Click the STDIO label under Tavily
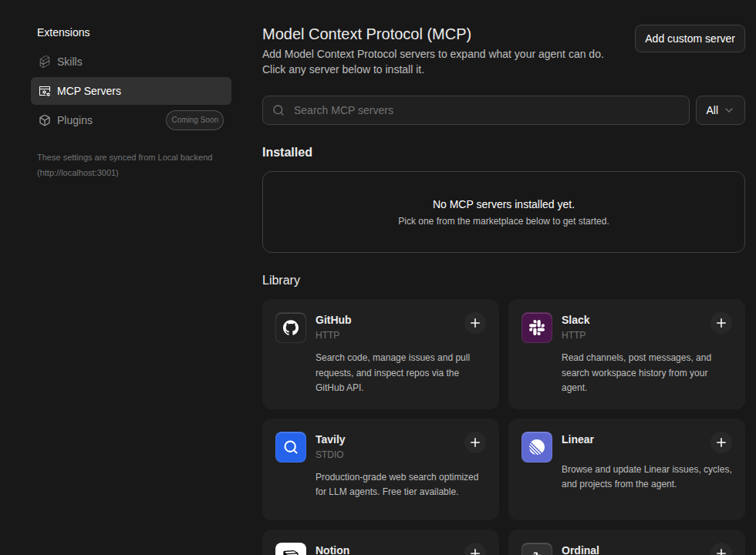This screenshot has height=555, width=756. pos(329,454)
